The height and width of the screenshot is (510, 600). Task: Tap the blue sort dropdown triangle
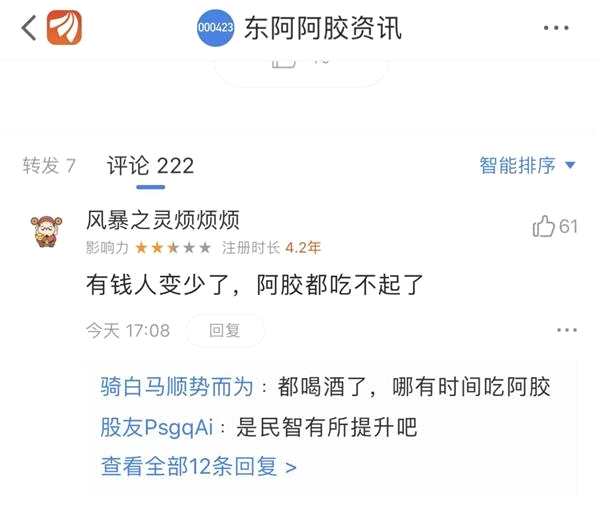(x=570, y=165)
